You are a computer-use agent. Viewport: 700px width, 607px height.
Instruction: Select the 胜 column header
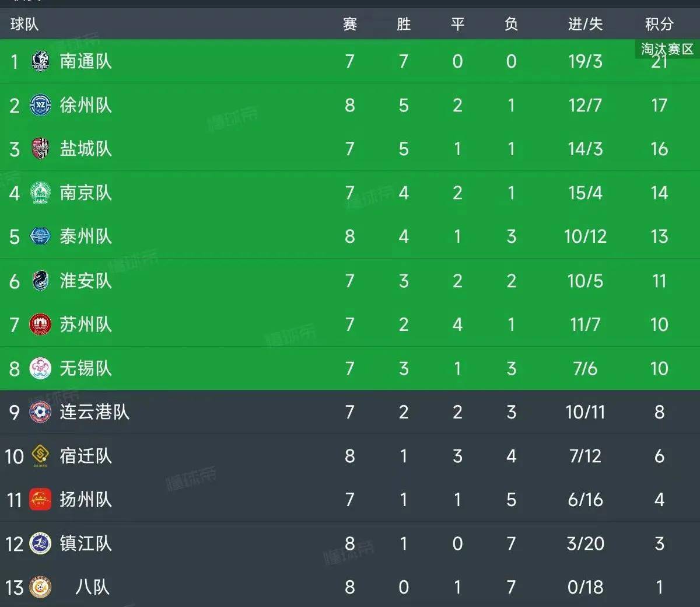[x=404, y=24]
